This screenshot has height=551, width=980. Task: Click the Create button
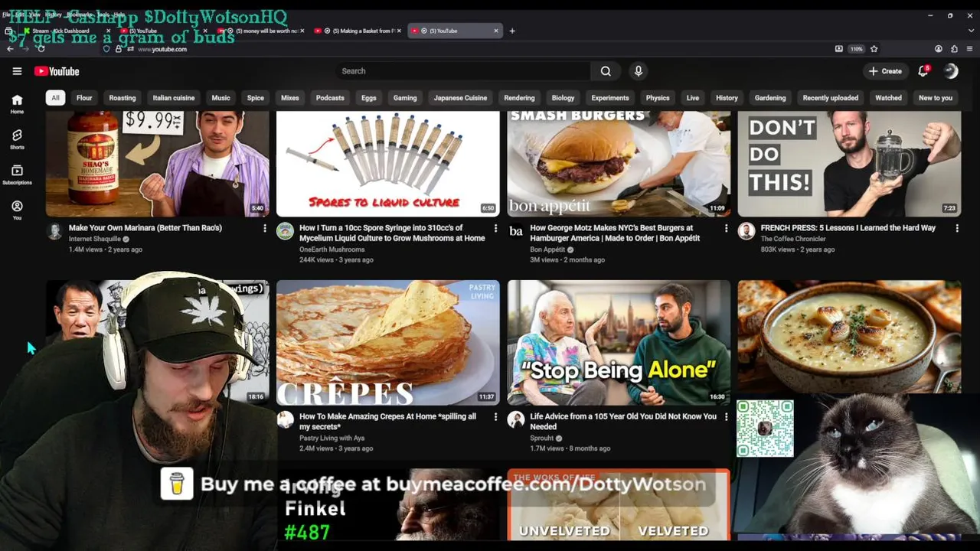[885, 71]
